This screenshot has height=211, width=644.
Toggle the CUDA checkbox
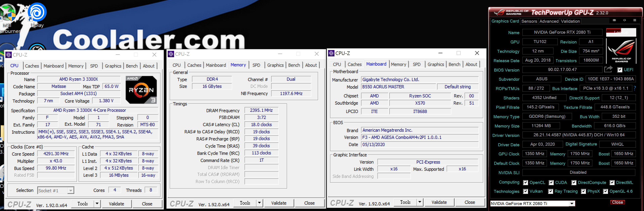tap(551, 183)
